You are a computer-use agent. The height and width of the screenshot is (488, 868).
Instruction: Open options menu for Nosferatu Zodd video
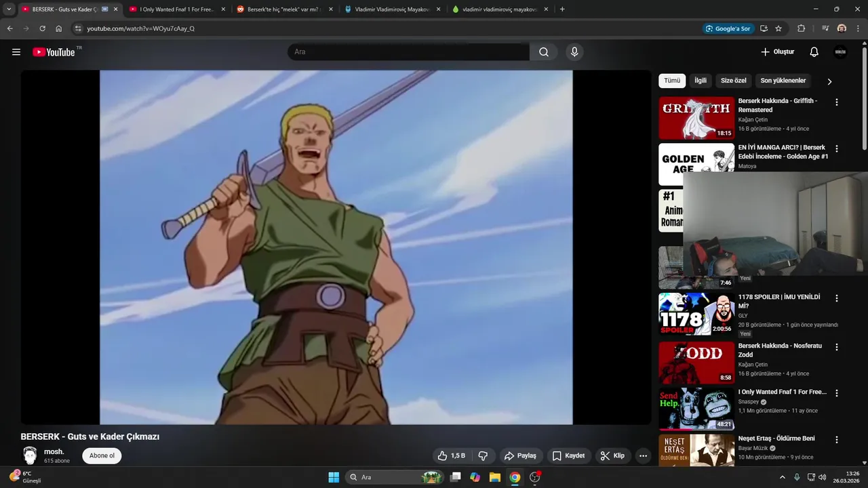(837, 347)
